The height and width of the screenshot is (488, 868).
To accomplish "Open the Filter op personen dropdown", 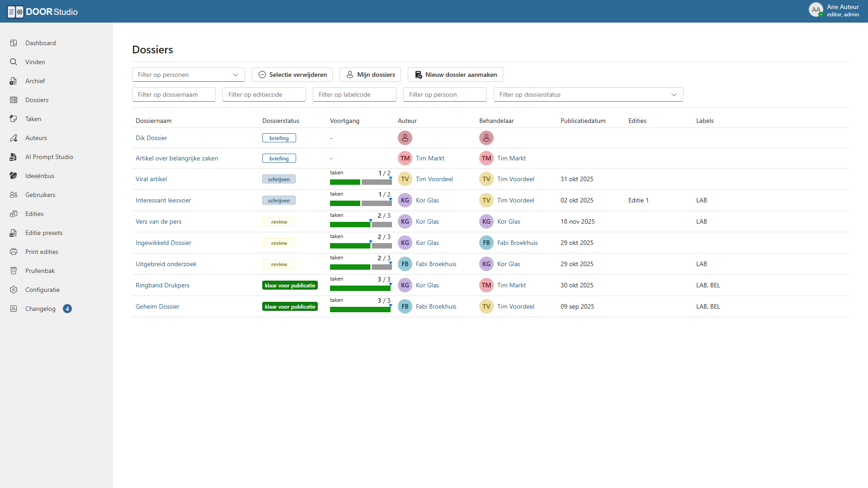I will click(188, 75).
